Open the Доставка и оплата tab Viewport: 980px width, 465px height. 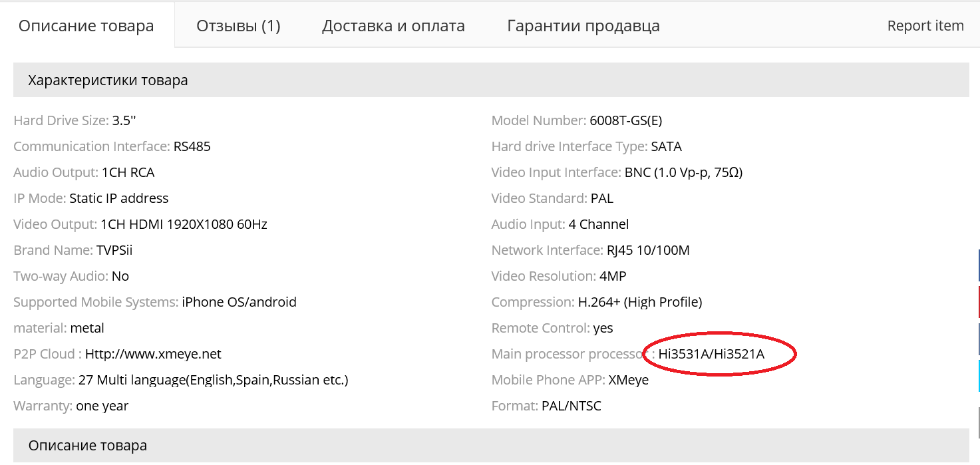pyautogui.click(x=393, y=26)
